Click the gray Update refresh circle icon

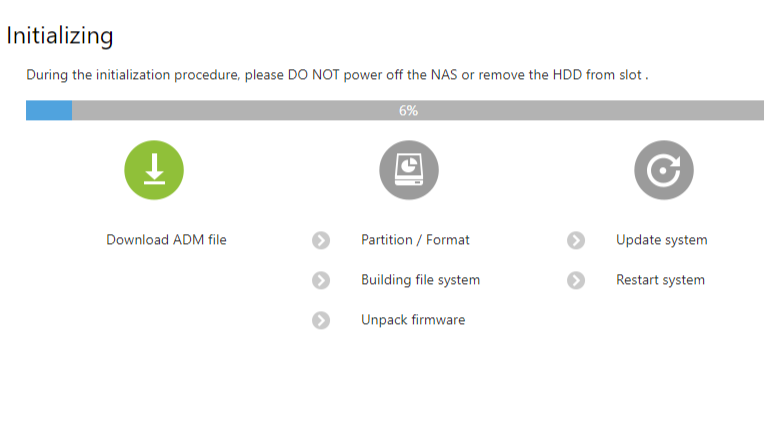coord(664,170)
